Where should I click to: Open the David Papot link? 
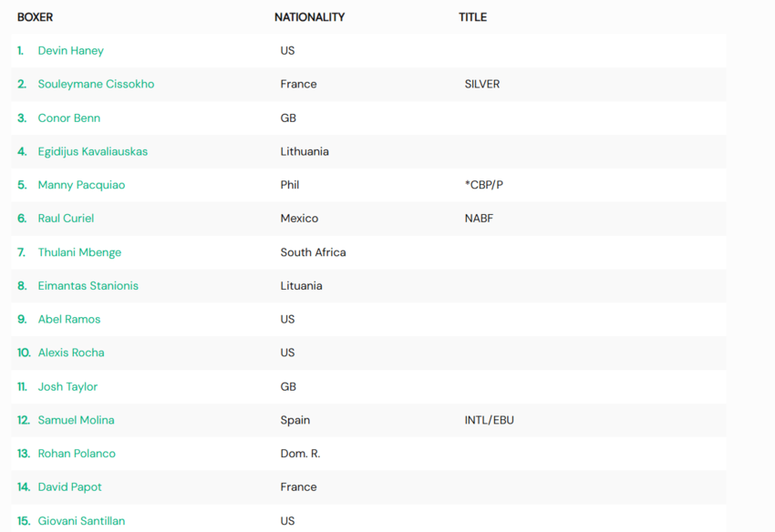tap(69, 487)
